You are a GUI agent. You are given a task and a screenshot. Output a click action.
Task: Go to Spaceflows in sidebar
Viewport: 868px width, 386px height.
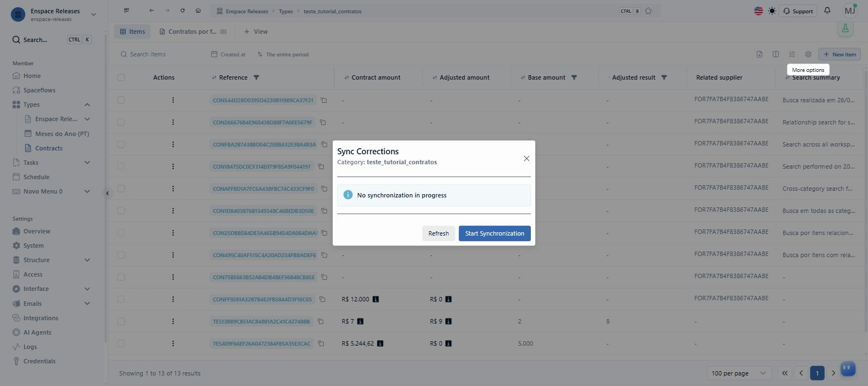click(39, 90)
